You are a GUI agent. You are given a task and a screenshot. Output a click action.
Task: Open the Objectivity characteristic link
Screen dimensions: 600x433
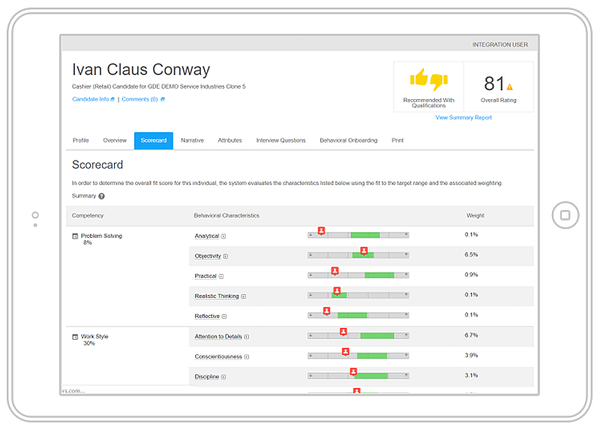208,256
